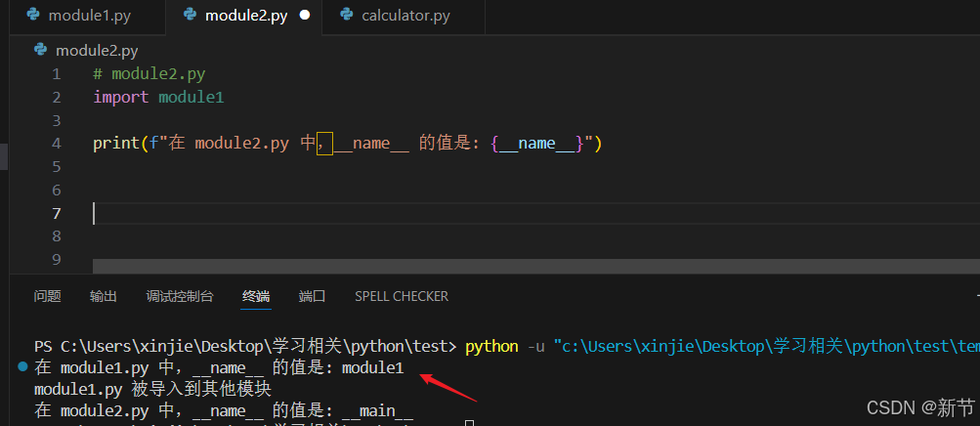Click terminal line 'module1.py 被导入到其他模块'

click(x=152, y=390)
